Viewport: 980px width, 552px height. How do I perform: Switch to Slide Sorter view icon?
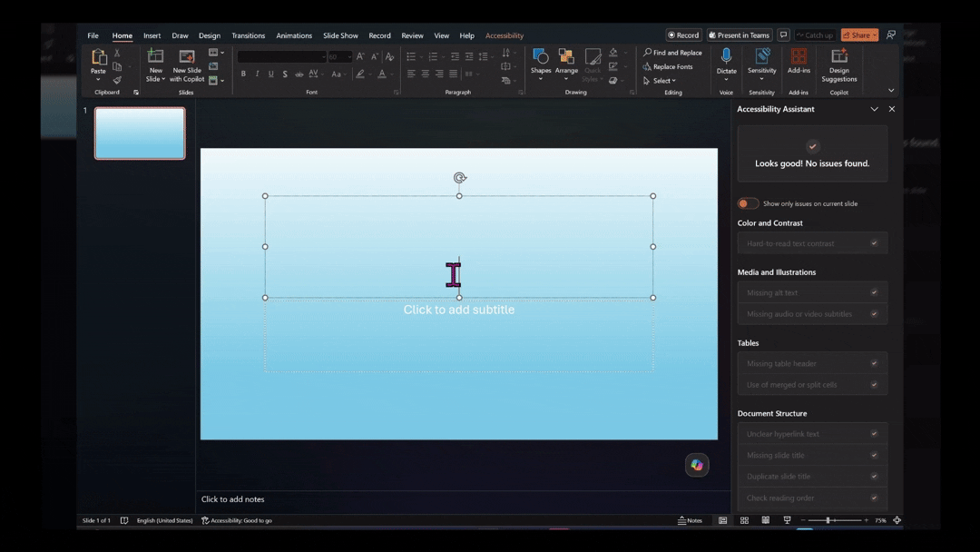(744, 519)
